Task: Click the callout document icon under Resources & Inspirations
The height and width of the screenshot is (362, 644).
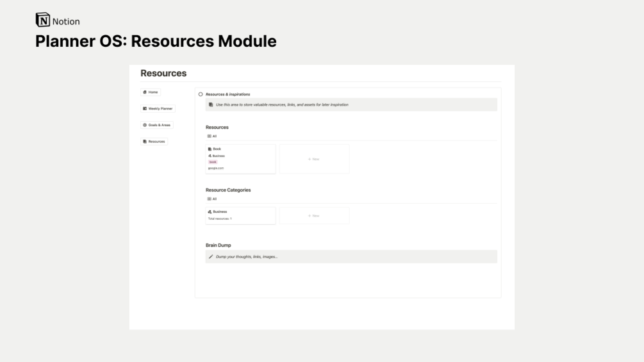Action: (211, 104)
